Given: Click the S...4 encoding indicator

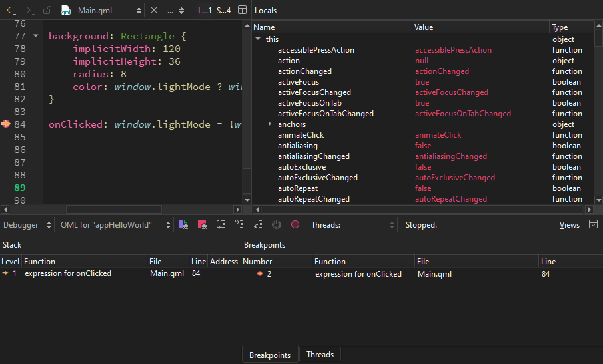Looking at the screenshot, I should 223,11.
